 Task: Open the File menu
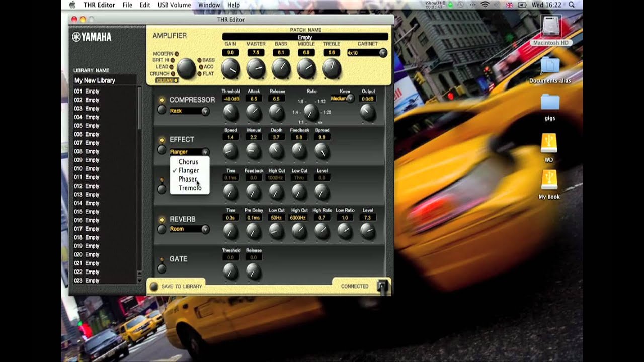click(127, 5)
